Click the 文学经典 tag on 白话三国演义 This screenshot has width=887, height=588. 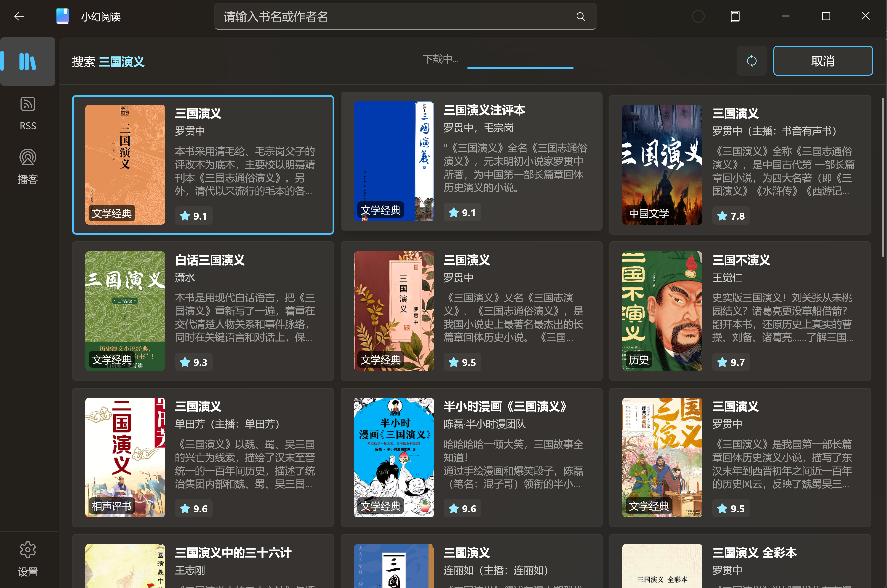112,360
